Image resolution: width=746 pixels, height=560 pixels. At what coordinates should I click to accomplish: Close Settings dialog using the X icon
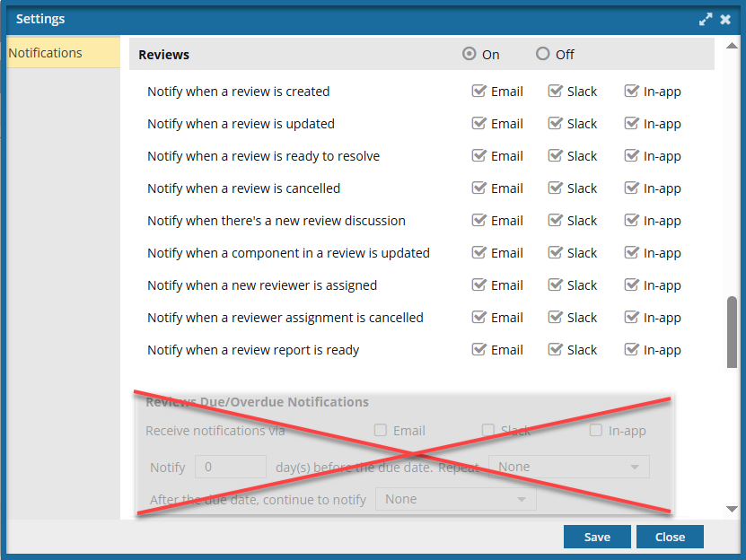pyautogui.click(x=725, y=19)
